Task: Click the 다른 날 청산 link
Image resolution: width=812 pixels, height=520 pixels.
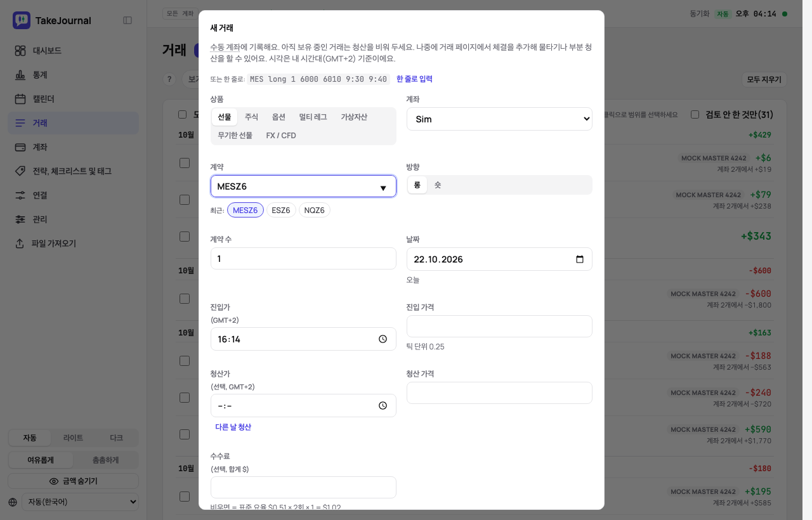Action: pyautogui.click(x=233, y=427)
